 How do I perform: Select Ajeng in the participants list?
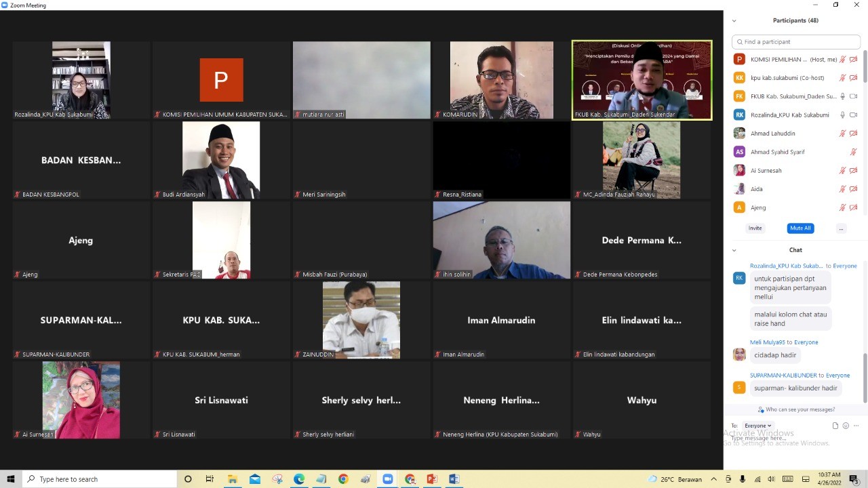[x=758, y=207]
